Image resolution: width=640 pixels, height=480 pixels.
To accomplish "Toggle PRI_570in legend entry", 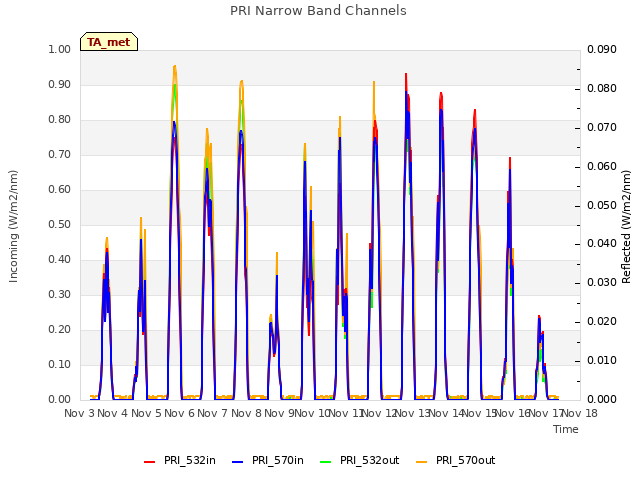I will click(268, 460).
